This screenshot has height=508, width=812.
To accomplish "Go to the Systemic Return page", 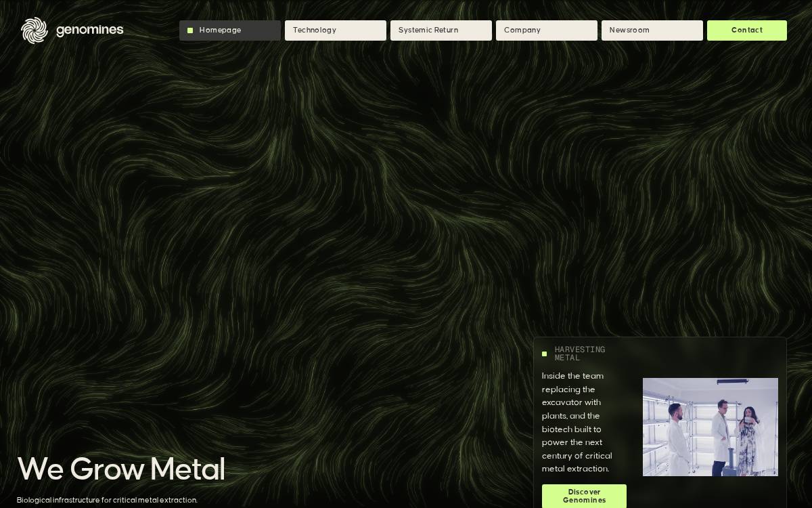I will pyautogui.click(x=441, y=30).
